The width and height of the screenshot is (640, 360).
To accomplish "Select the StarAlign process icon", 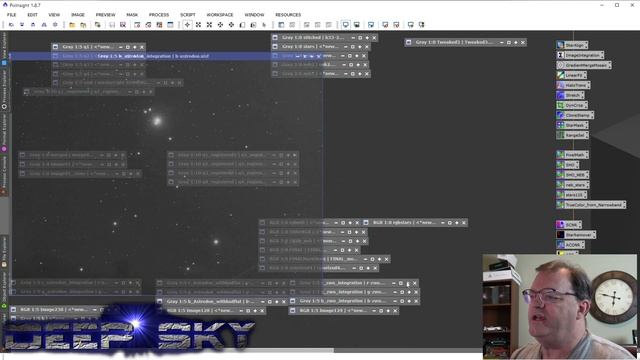I will [572, 45].
